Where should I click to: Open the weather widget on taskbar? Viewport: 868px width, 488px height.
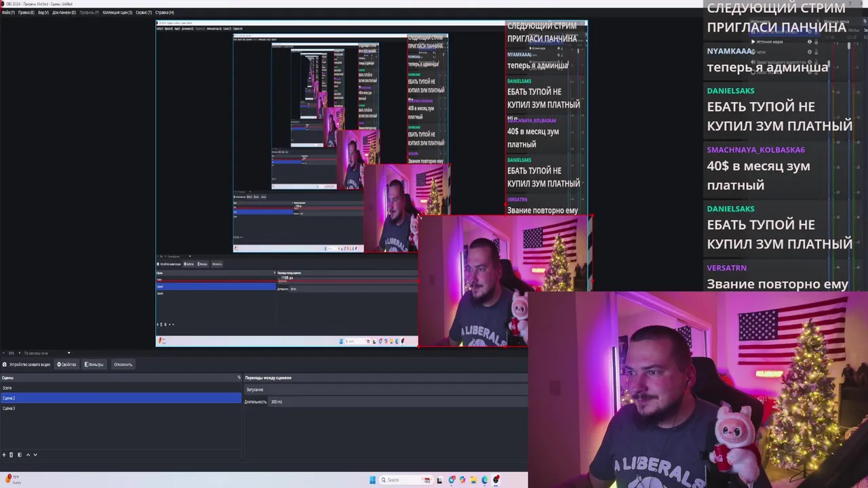click(14, 480)
